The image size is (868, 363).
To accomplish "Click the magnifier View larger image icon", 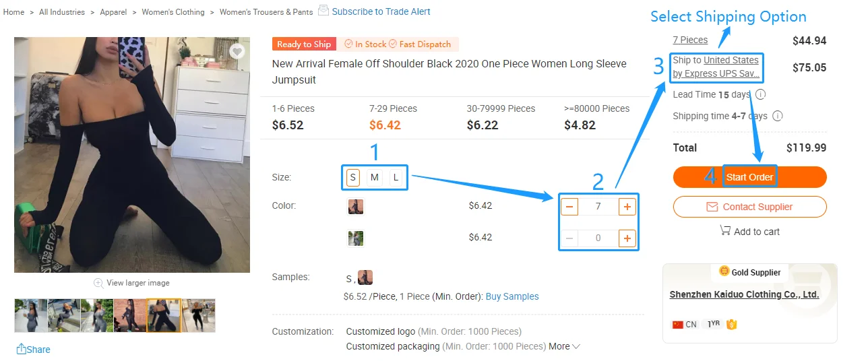I will point(98,283).
